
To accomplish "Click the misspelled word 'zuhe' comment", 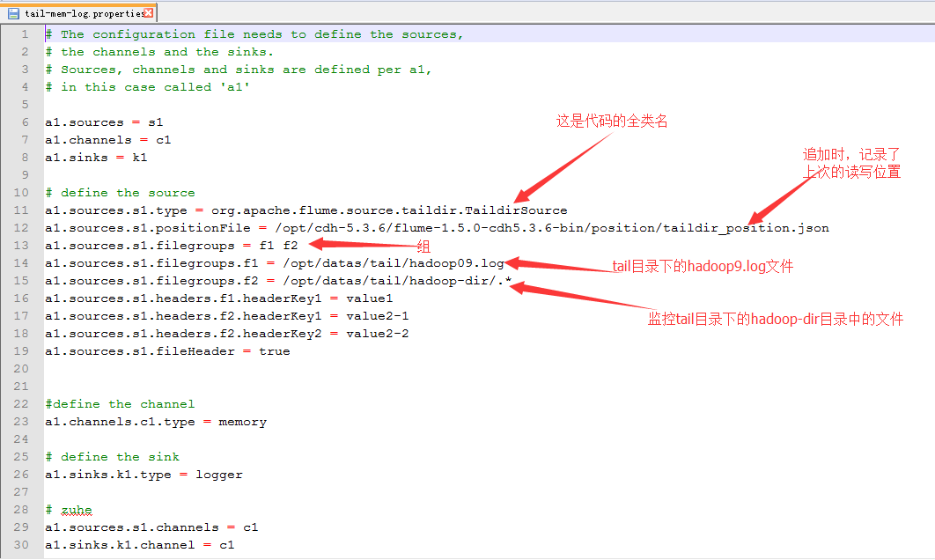I will click(77, 510).
